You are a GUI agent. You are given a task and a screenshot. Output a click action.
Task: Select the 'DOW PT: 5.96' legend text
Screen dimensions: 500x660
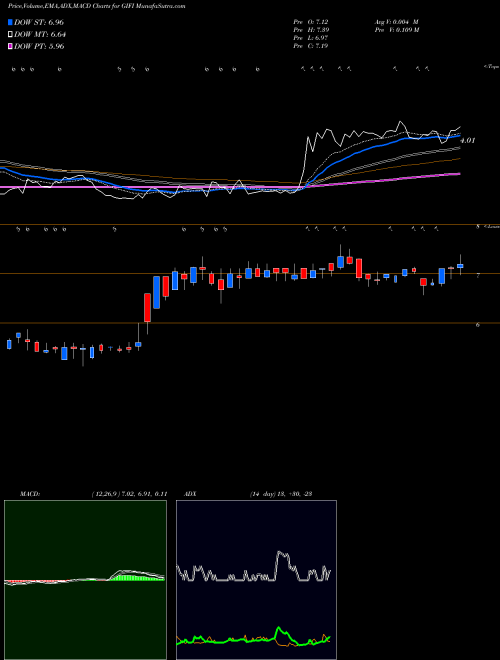[39, 46]
